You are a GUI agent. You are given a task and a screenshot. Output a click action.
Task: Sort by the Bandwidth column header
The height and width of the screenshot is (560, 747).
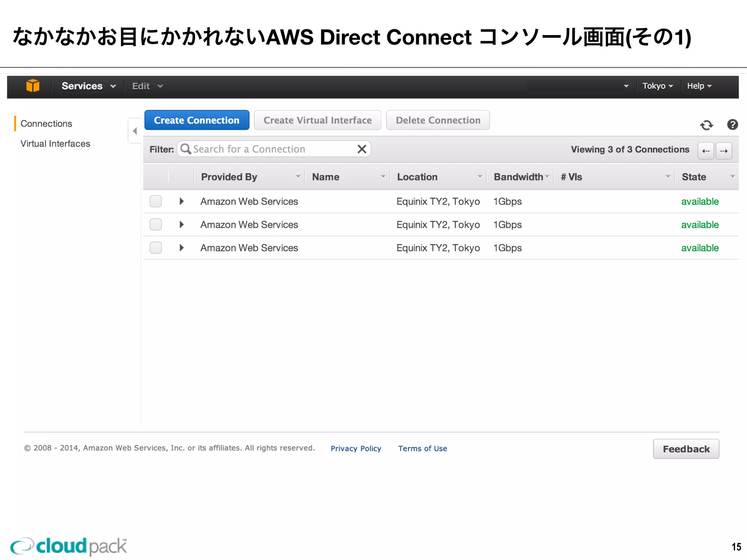click(521, 177)
